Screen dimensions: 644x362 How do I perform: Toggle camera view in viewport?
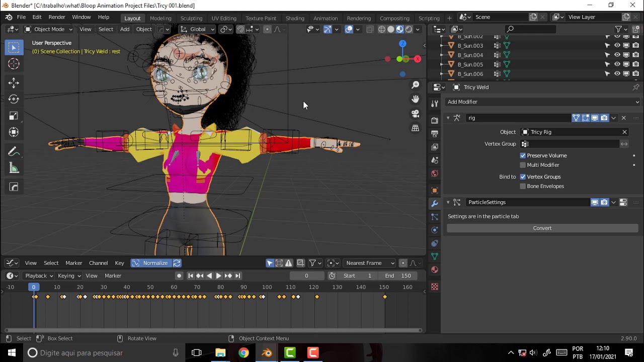[x=415, y=114]
